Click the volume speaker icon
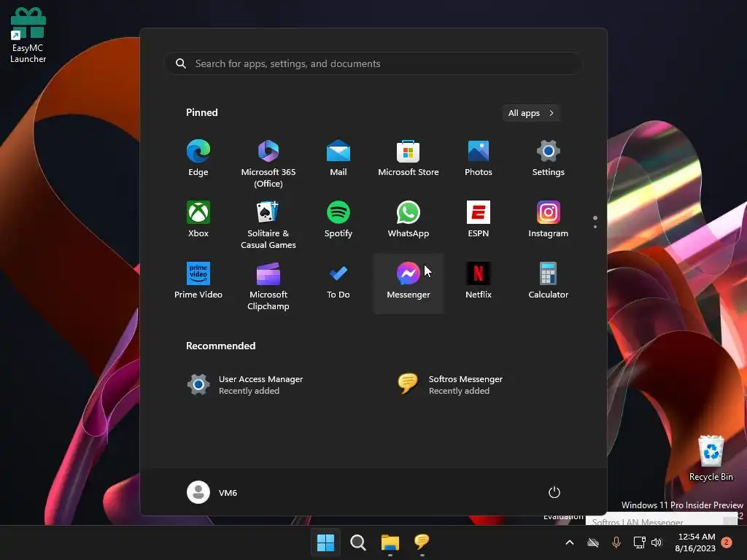747x560 pixels. [x=657, y=542]
